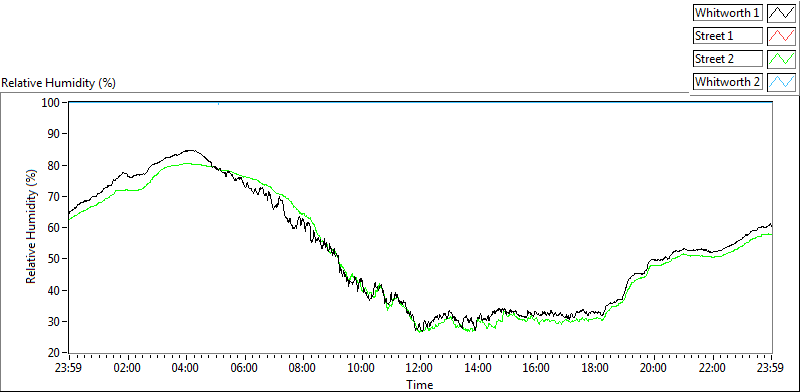This screenshot has width=800, height=392.
Task: Click the 18:00 time axis marker
Action: coord(595,368)
